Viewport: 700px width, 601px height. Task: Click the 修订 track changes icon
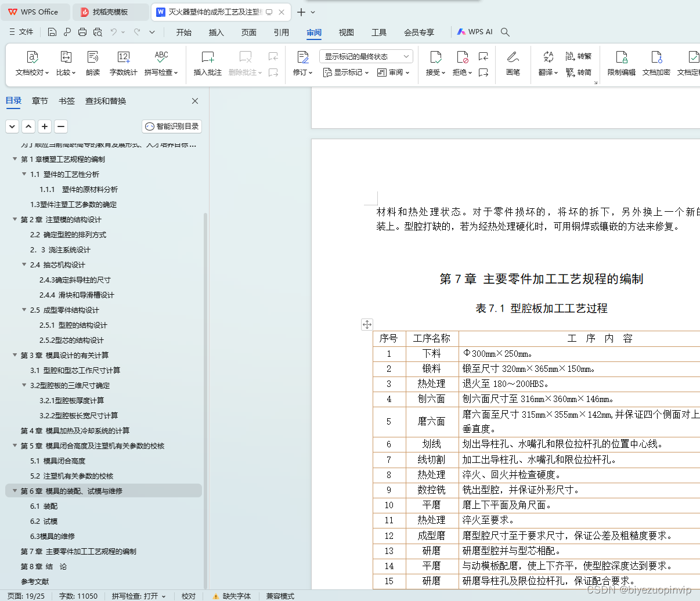302,57
